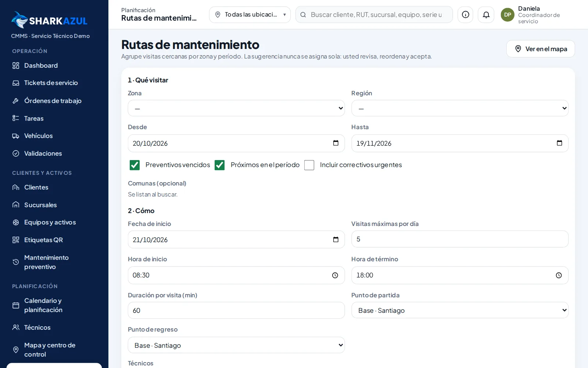
Task: Click the Etiquetas QR code icon
Action: tap(16, 240)
